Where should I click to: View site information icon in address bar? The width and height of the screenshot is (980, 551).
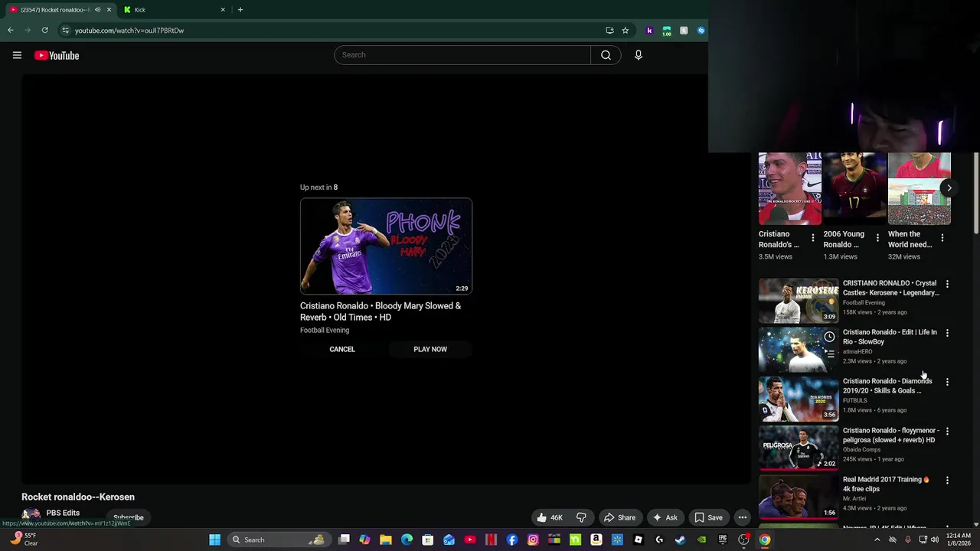coord(66,31)
